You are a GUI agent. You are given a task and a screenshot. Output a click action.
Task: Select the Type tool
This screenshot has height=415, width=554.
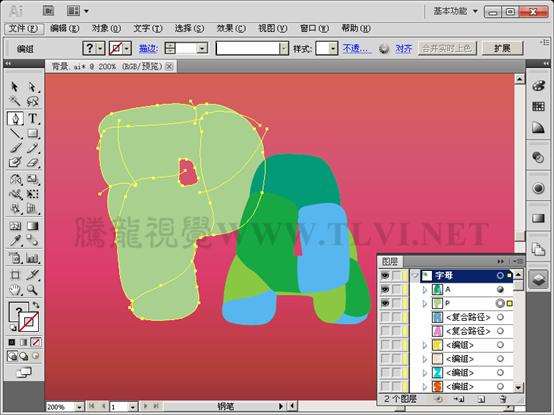[32, 118]
